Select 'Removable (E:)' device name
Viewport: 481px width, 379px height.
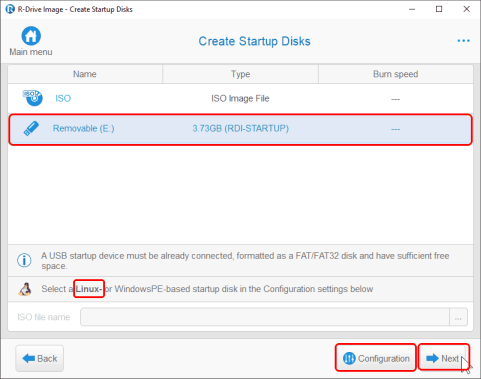click(x=83, y=128)
